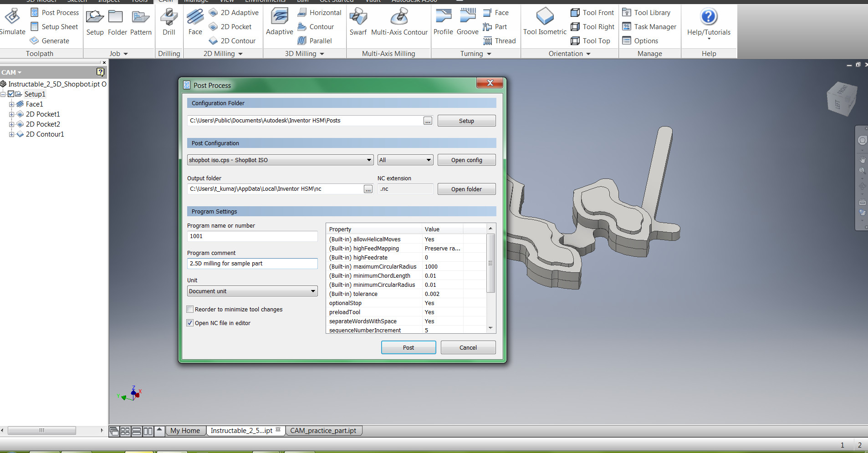Create a new Job Setup
This screenshot has width=868, height=453.
coord(95,21)
